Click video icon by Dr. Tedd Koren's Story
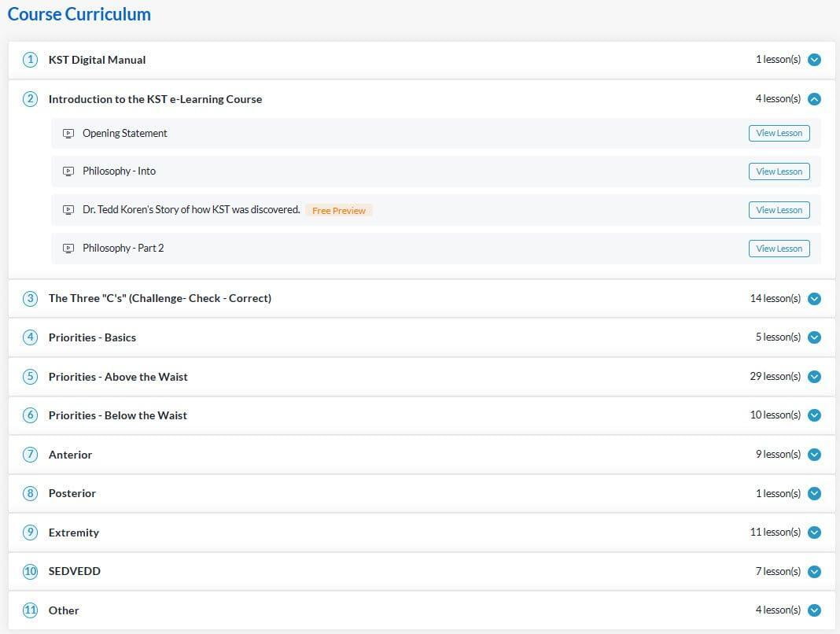 pos(68,210)
